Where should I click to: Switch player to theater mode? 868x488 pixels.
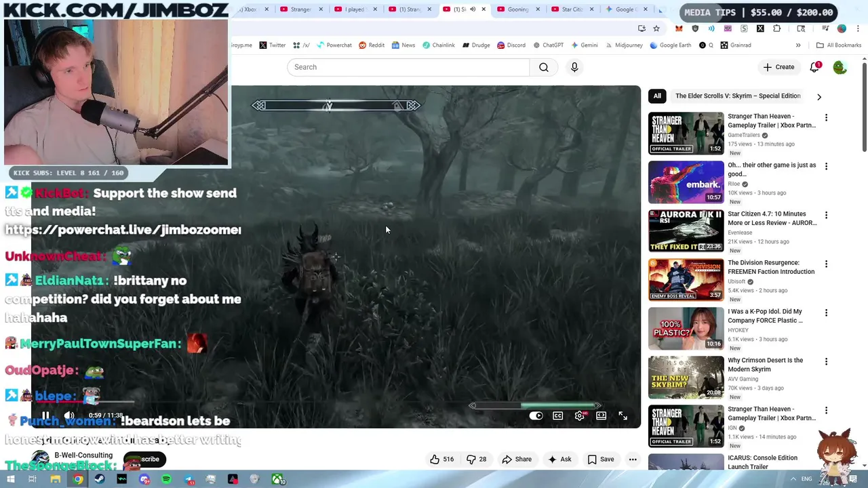click(601, 415)
